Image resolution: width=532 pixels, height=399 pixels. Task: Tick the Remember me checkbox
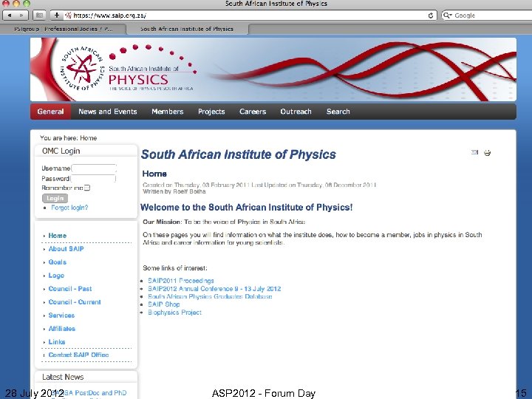coord(87,188)
